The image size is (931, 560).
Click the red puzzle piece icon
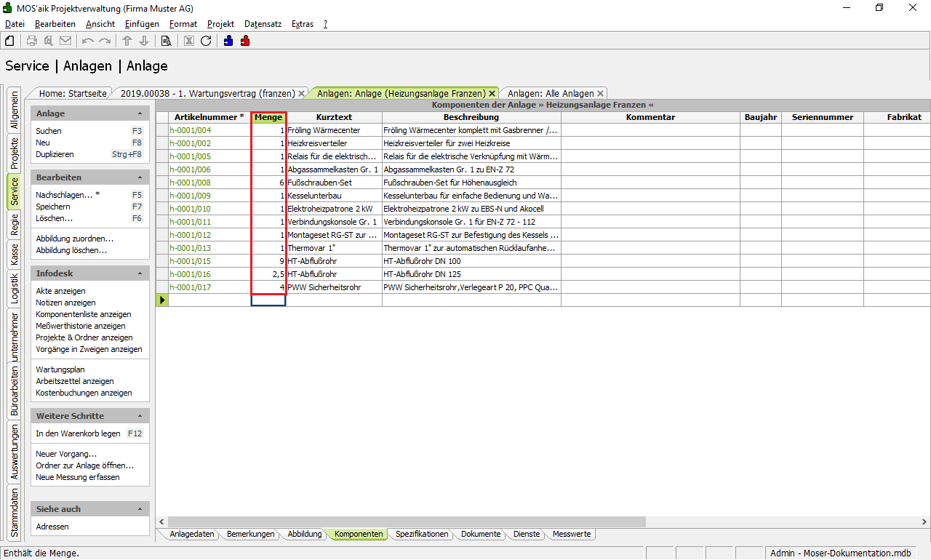245,41
